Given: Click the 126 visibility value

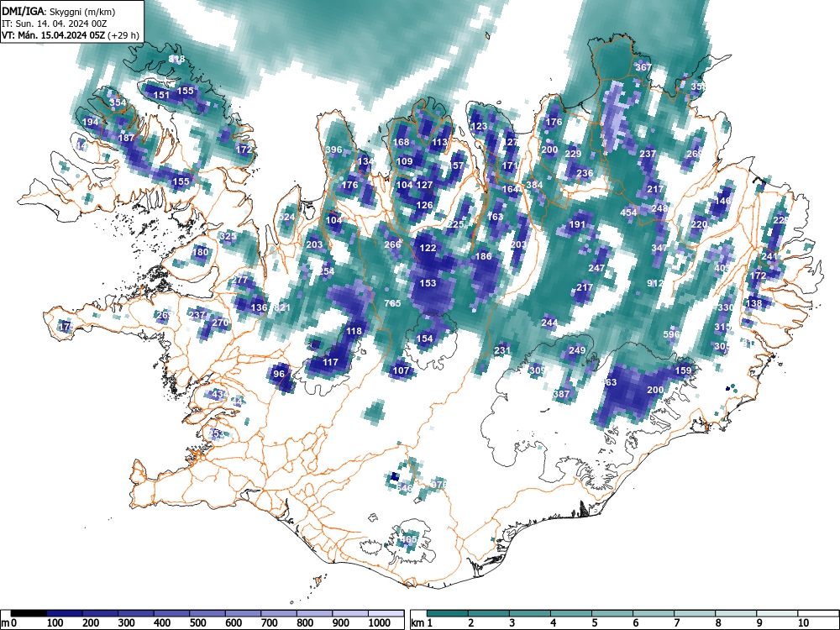Looking at the screenshot, I should click(x=424, y=205).
